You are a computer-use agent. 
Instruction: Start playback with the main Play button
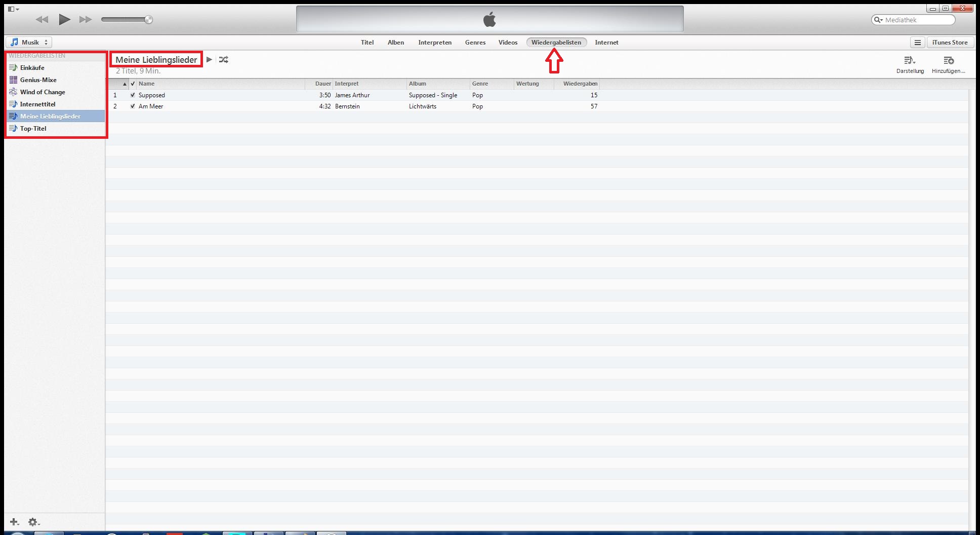tap(64, 20)
